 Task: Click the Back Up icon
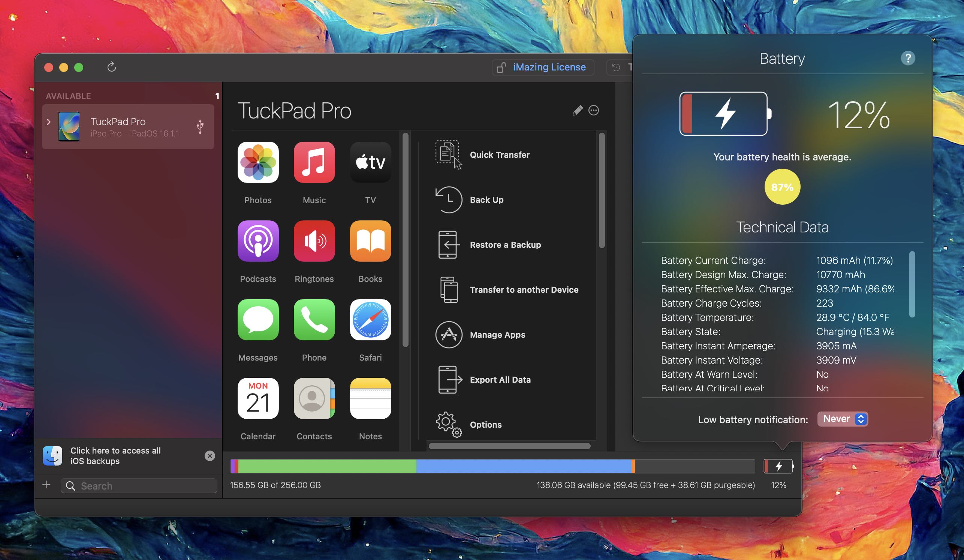click(447, 199)
